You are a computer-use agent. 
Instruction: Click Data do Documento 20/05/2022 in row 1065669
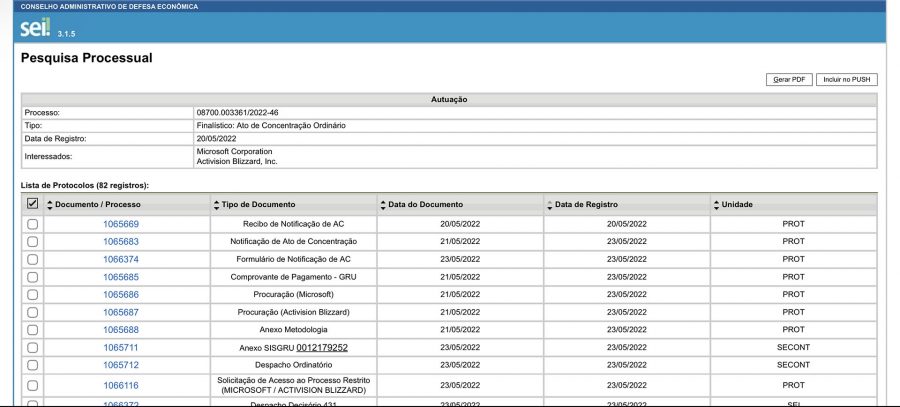[460, 224]
